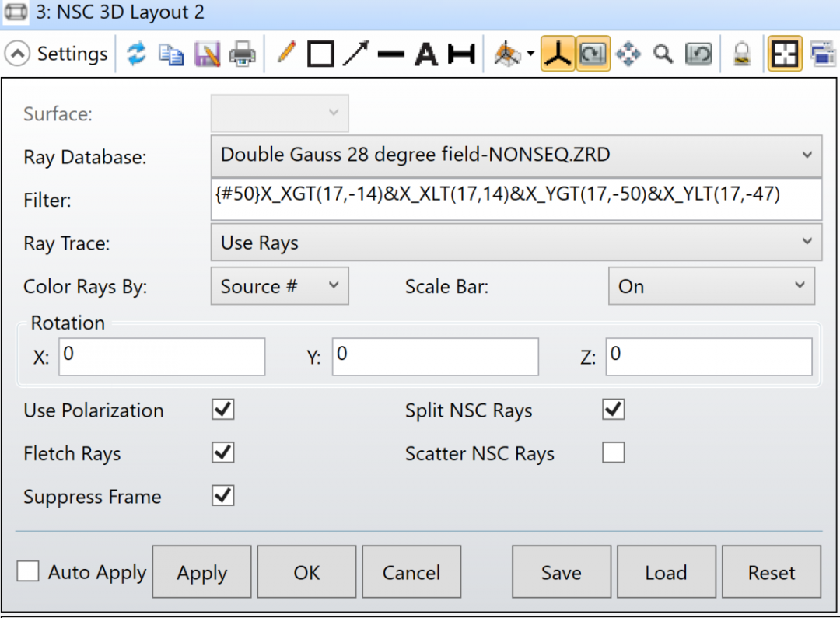Click the save image icon
This screenshot has height=618, width=840.
[207, 54]
